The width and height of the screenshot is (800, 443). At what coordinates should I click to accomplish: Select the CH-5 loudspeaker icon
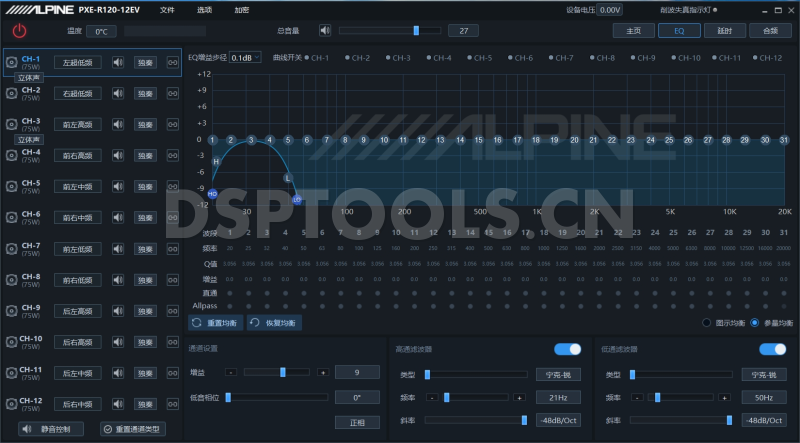tap(11, 187)
